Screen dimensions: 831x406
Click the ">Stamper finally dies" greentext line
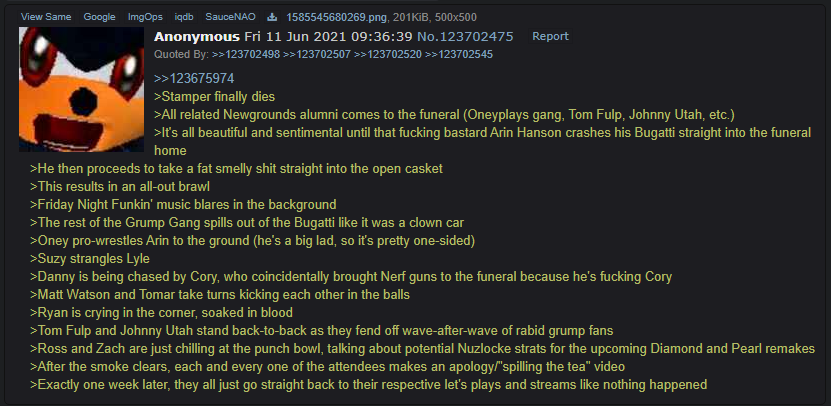(x=215, y=97)
